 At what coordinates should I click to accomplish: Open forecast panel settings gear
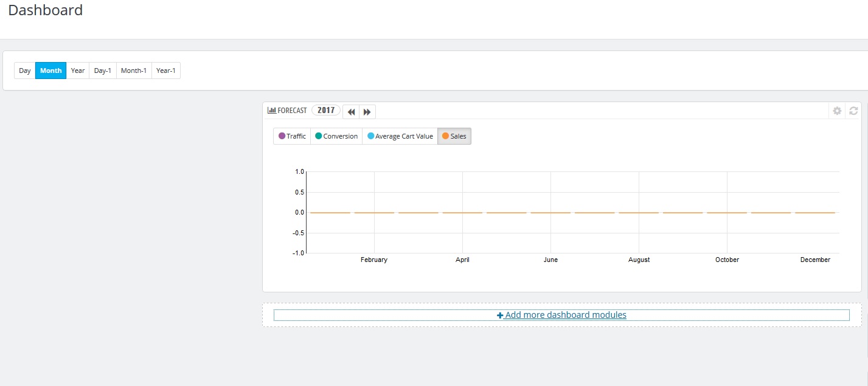837,111
